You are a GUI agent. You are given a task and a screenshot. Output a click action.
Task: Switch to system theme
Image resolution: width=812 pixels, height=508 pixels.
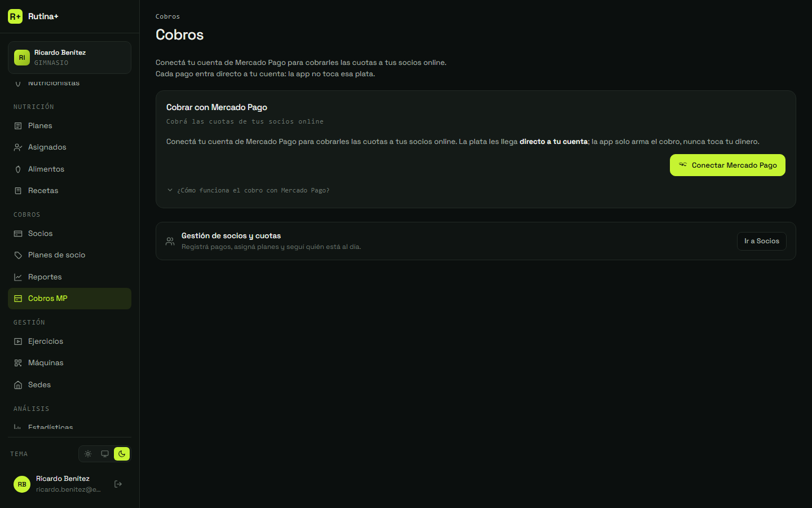coord(105,454)
